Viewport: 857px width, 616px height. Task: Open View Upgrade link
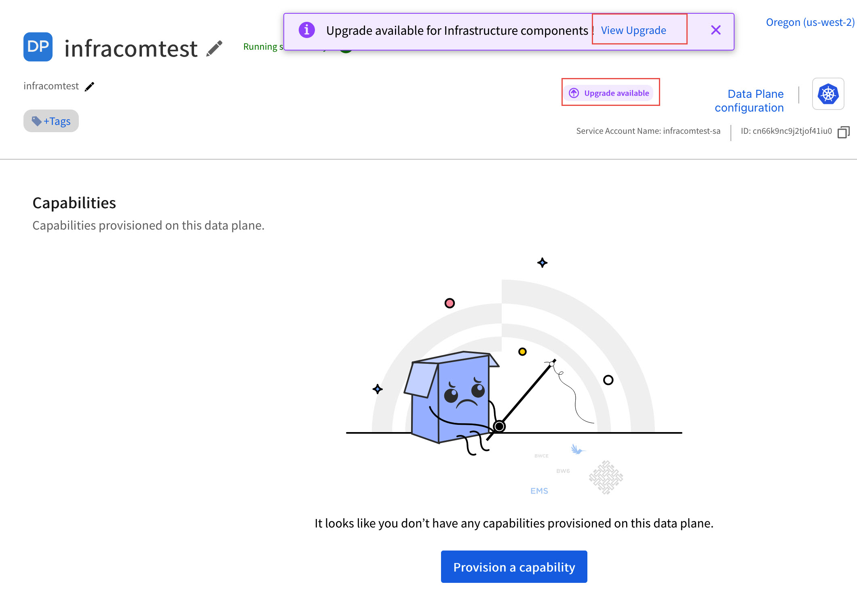633,30
